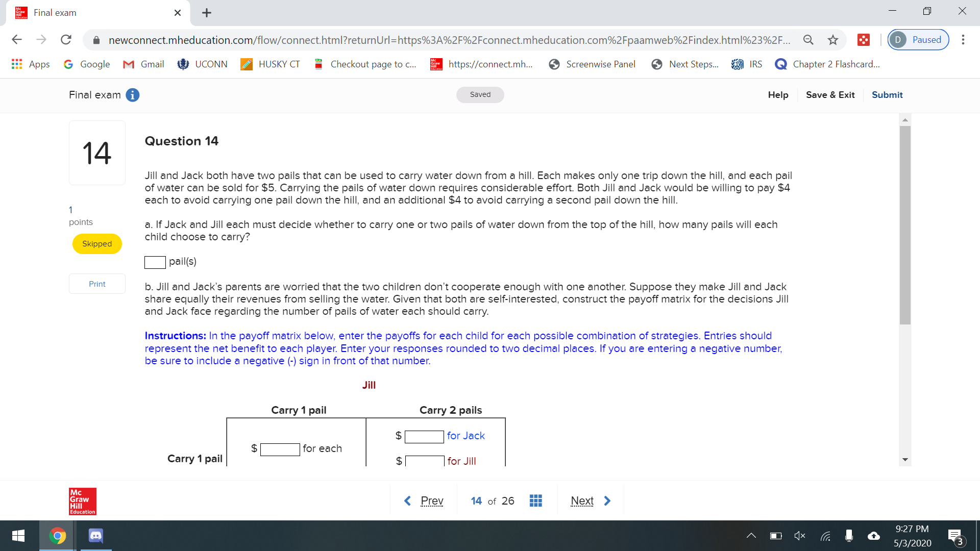Open the question grid navigator icon
Viewport: 980px width, 551px height.
535,500
